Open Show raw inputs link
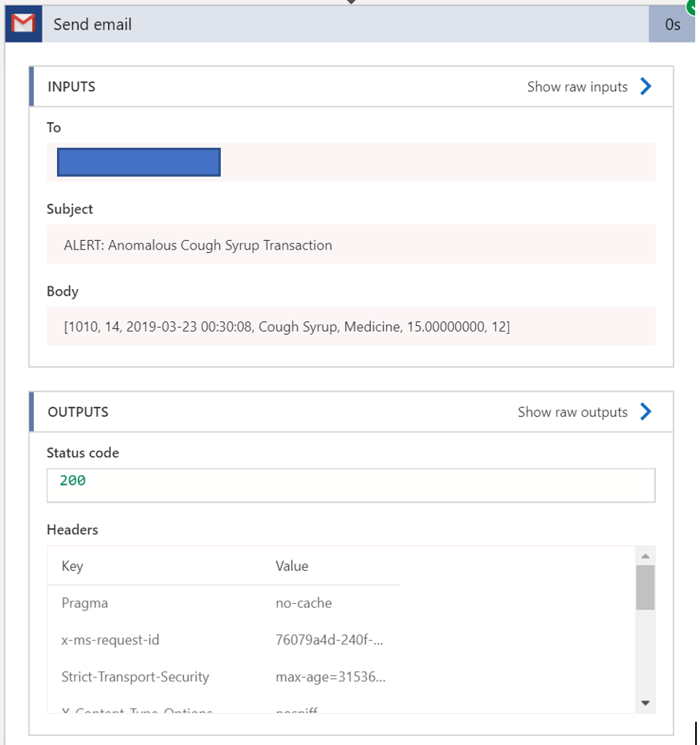Screen dimensions: 700x745 pyautogui.click(x=577, y=87)
